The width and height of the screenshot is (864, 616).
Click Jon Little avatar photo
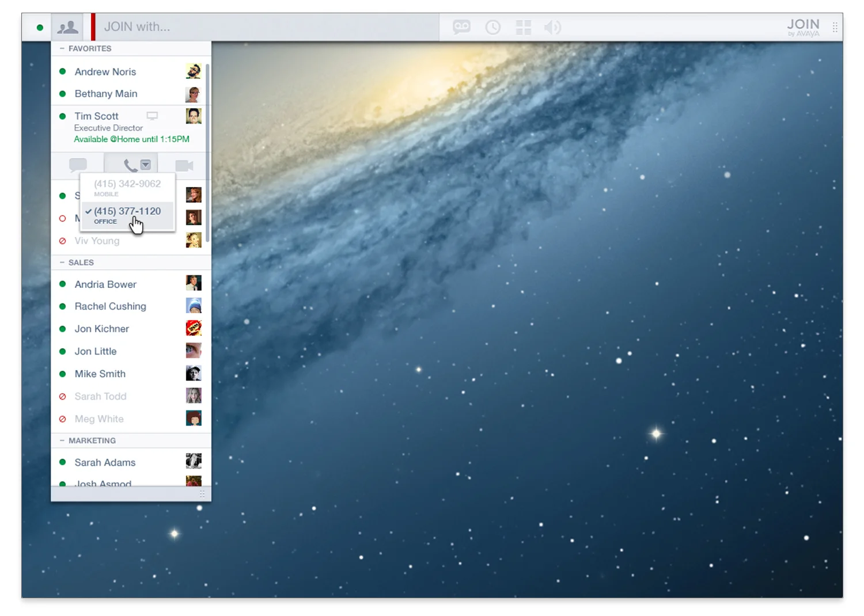click(194, 351)
